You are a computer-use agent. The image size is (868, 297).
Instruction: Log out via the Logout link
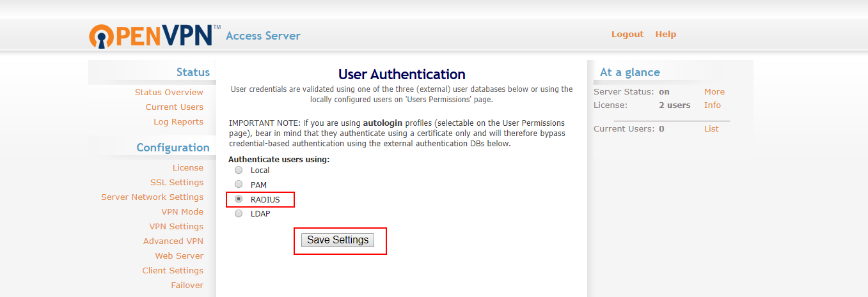click(x=627, y=34)
